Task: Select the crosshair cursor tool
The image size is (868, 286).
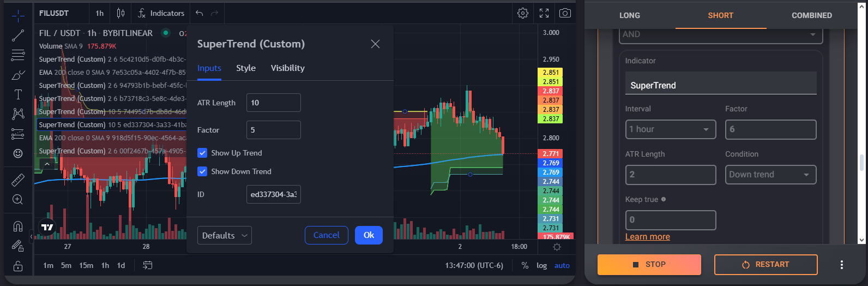Action: (18, 16)
